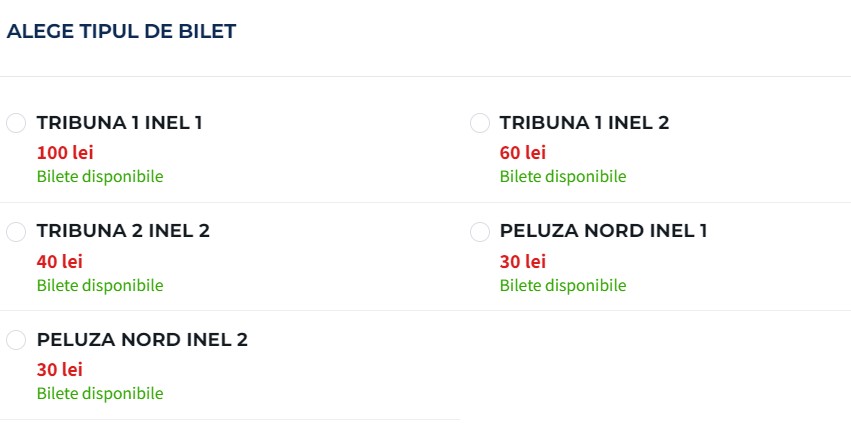Image resolution: width=851 pixels, height=433 pixels.
Task: Pick the Tribuna 2 Inel 2 radio button
Action: coord(16,231)
